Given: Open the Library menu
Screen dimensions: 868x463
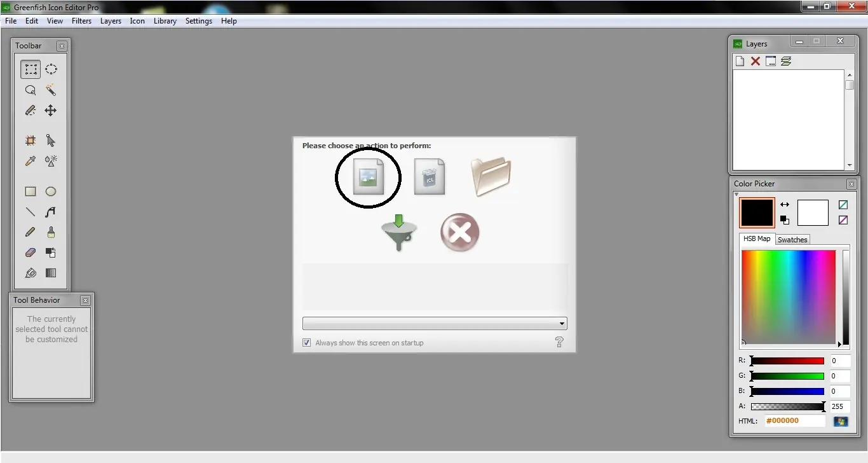Looking at the screenshot, I should coord(165,21).
